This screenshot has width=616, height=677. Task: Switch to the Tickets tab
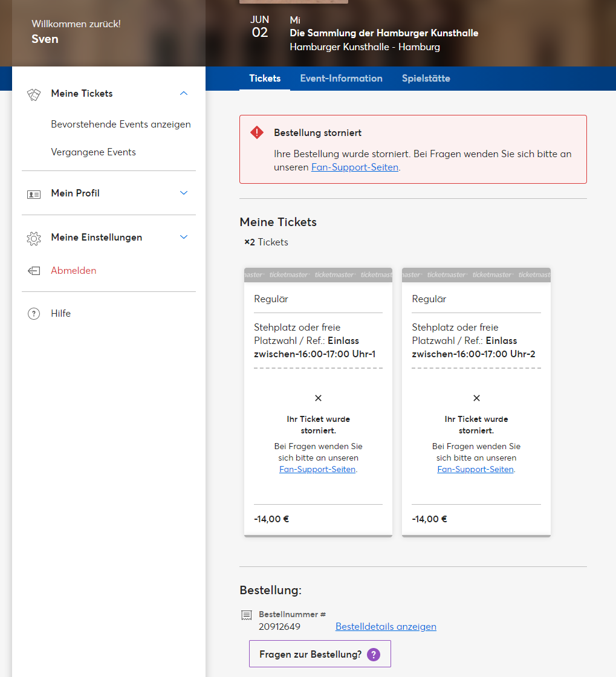tap(265, 79)
